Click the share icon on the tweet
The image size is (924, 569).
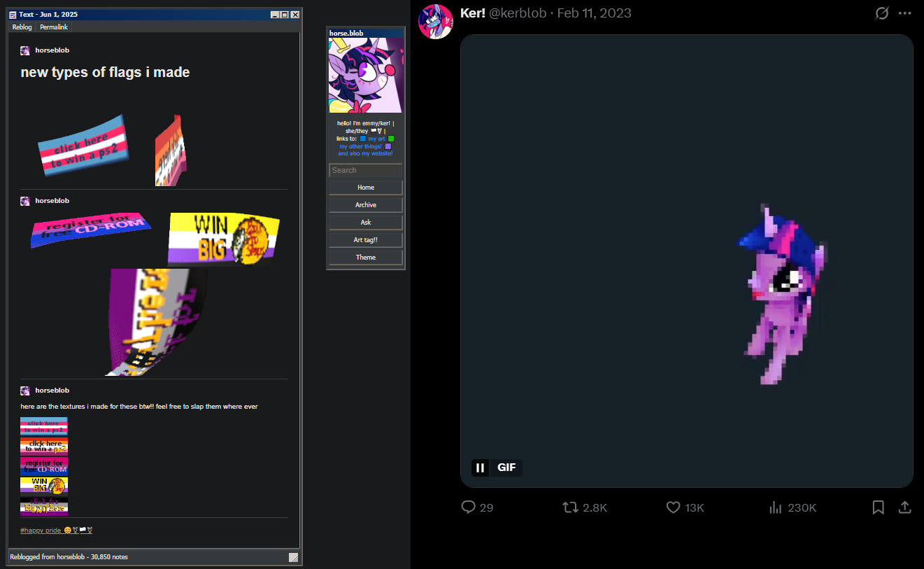click(904, 507)
